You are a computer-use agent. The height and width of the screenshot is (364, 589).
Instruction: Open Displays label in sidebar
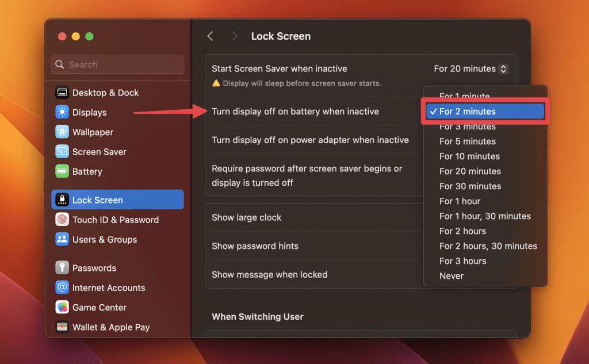coord(89,112)
